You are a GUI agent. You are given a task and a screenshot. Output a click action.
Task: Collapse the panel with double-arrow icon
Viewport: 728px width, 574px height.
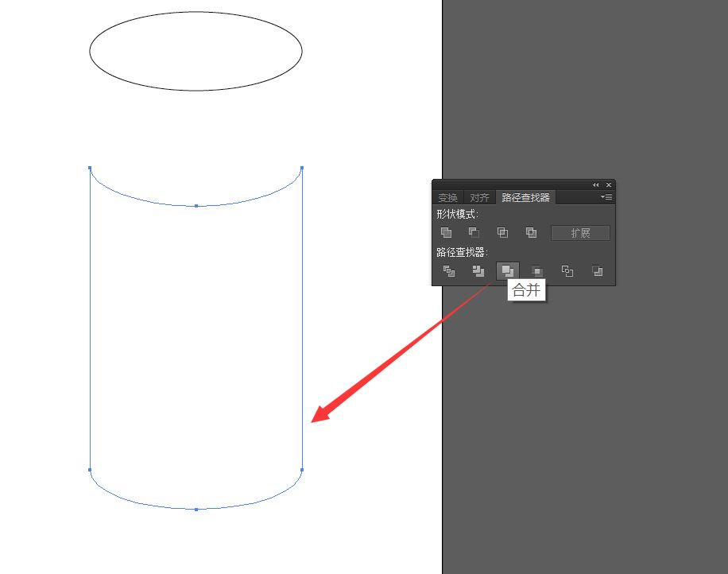[595, 185]
